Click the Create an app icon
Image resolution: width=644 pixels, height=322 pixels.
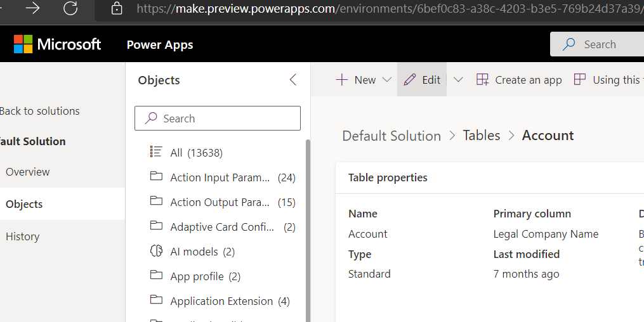click(483, 80)
